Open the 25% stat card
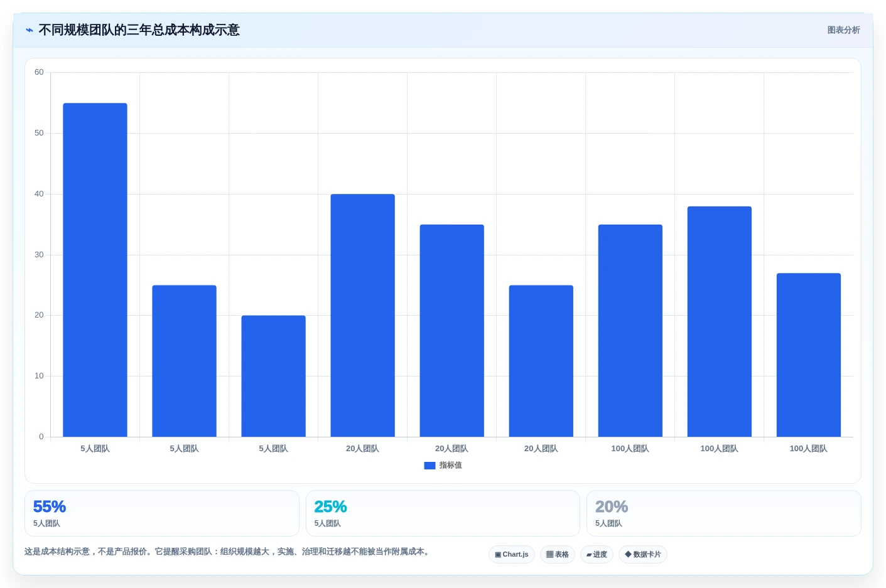 (443, 513)
